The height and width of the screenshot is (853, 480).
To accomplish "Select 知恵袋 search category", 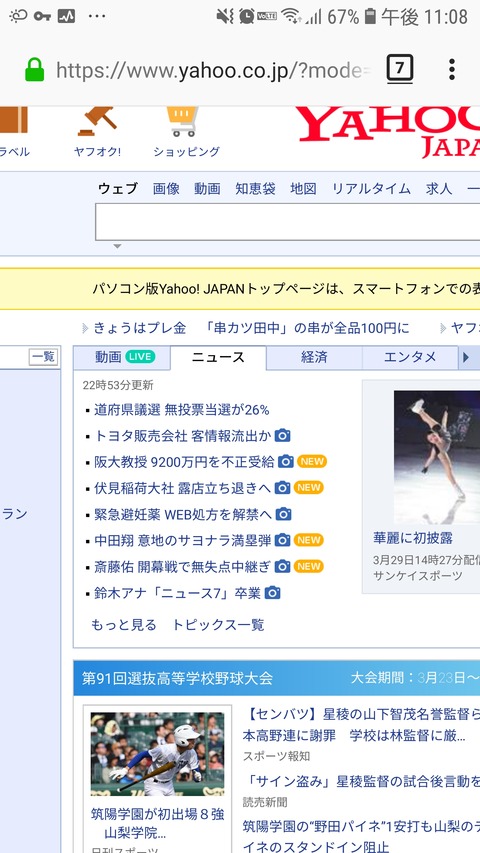I will tap(255, 189).
